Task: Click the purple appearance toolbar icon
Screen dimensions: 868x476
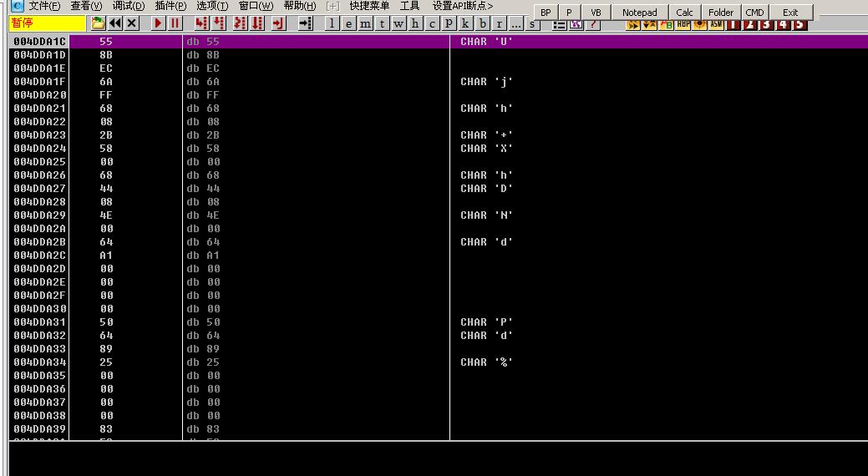Action: [x=576, y=25]
